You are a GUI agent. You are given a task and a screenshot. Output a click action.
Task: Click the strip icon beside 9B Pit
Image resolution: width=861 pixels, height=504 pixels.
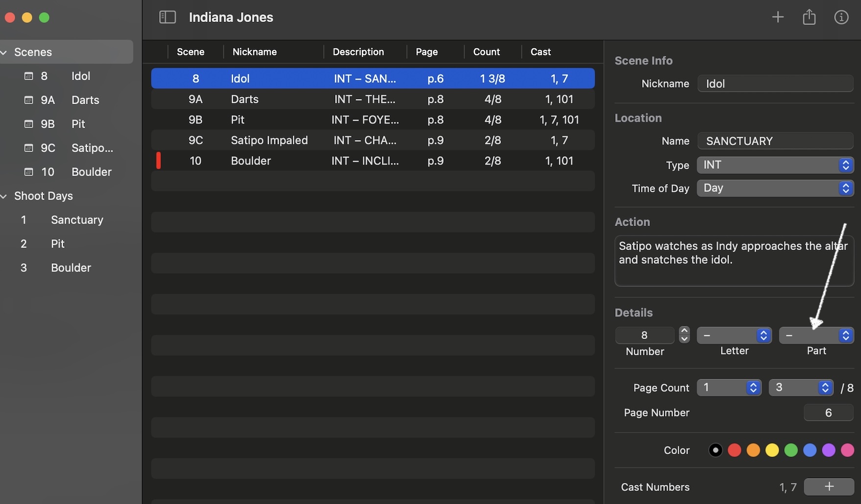coord(29,124)
